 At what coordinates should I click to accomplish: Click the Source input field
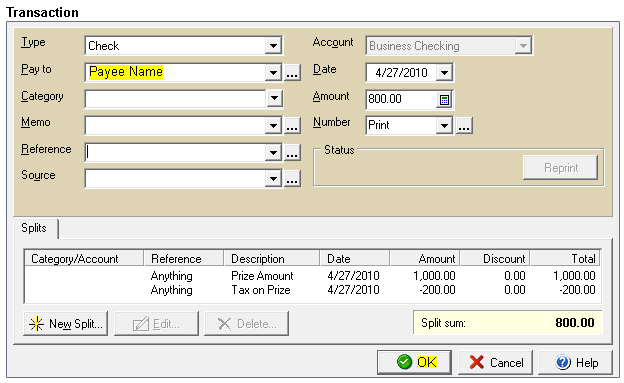175,179
